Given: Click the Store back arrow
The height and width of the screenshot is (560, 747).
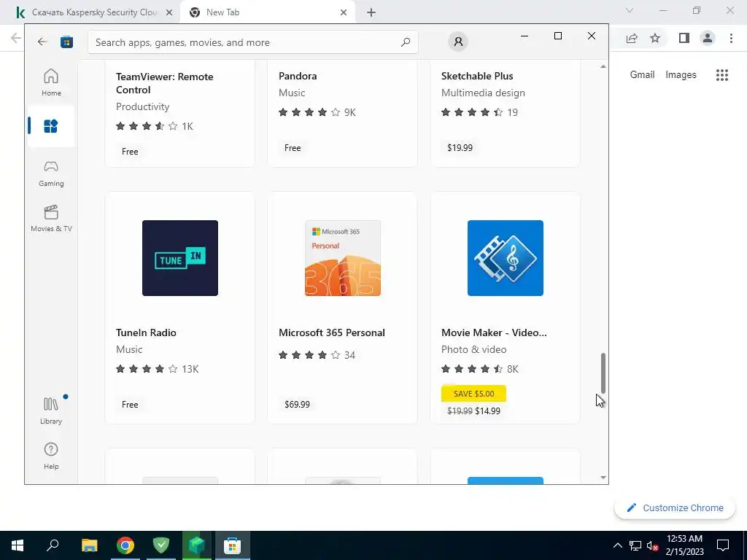Looking at the screenshot, I should pos(42,42).
